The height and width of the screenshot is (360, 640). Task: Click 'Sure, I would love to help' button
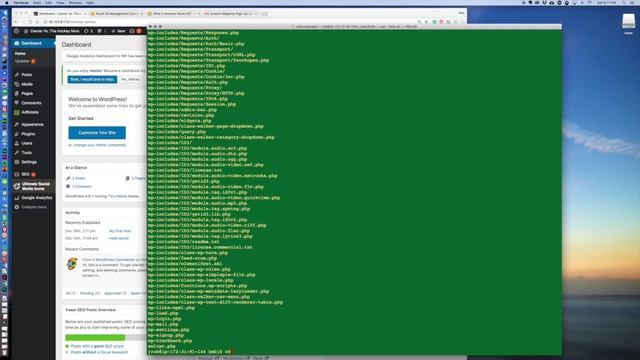[92, 80]
